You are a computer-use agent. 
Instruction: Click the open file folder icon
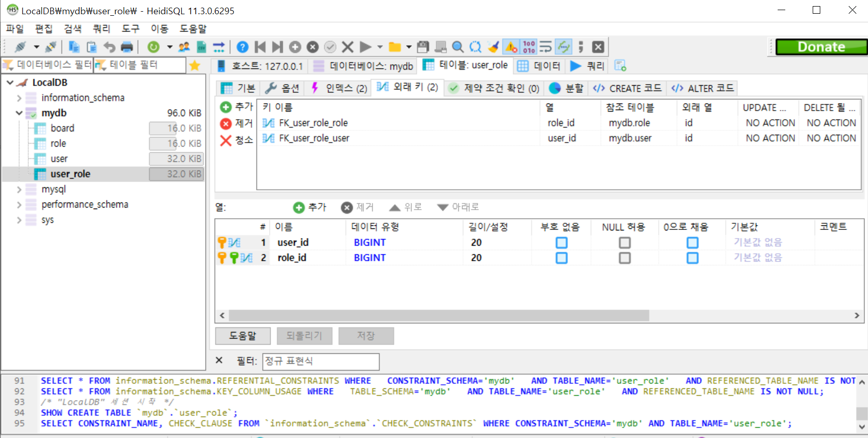[395, 47]
